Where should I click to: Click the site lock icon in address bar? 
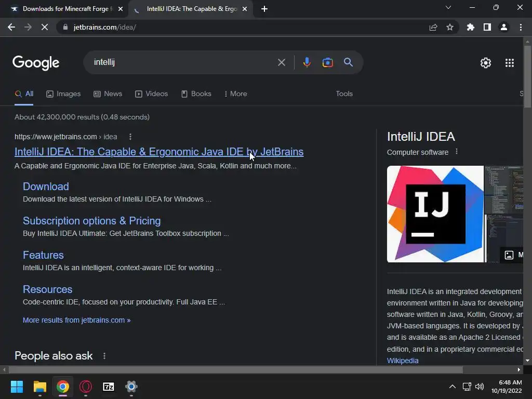[65, 27]
